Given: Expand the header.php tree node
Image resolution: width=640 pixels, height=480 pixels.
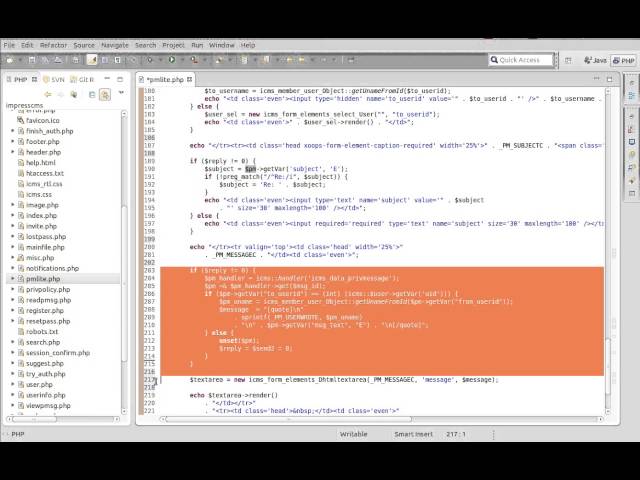Looking at the screenshot, I should [12, 152].
